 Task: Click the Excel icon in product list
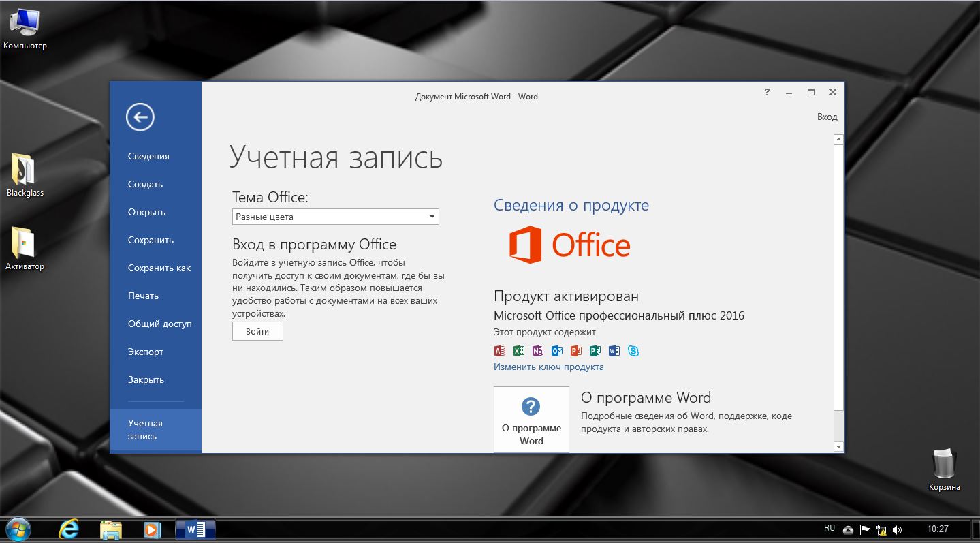519,351
